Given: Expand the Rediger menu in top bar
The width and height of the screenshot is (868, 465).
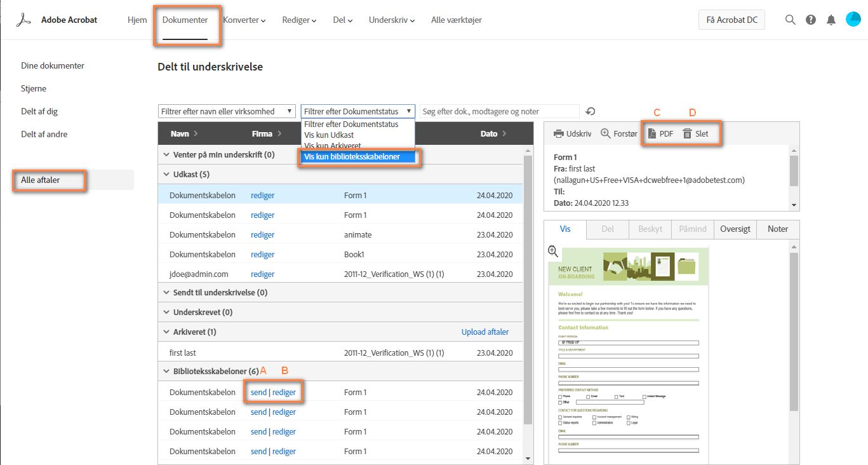Looking at the screenshot, I should click(300, 20).
